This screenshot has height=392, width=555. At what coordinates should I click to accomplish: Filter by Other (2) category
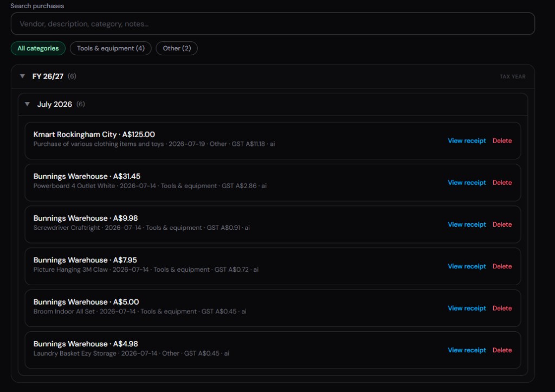177,48
